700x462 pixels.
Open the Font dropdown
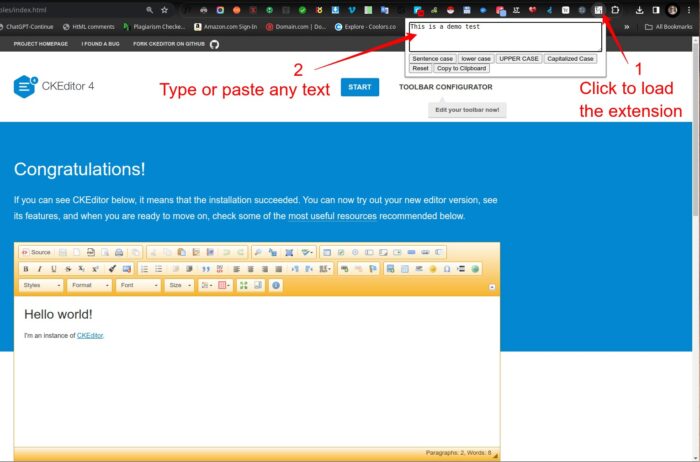coord(138,285)
